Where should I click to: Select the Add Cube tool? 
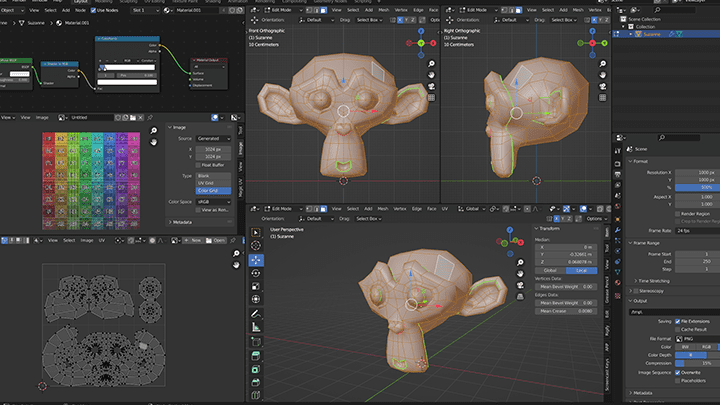256,342
